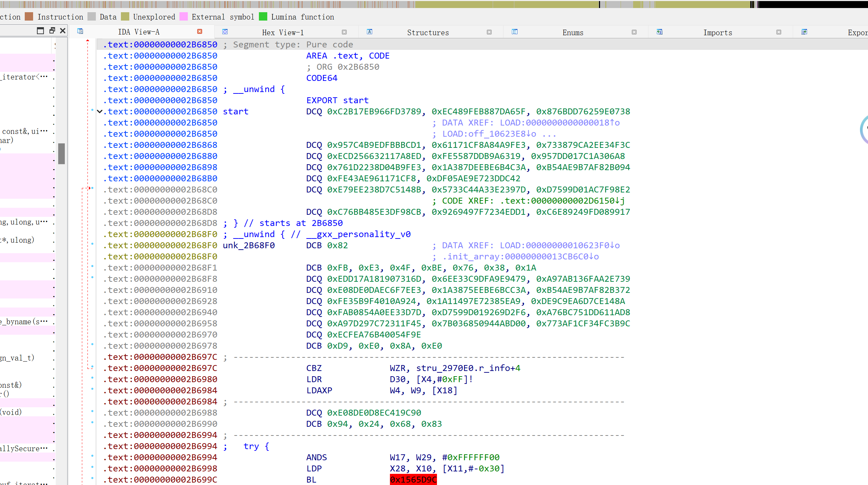
Task: Click the Imports tab icon
Action: click(x=660, y=32)
